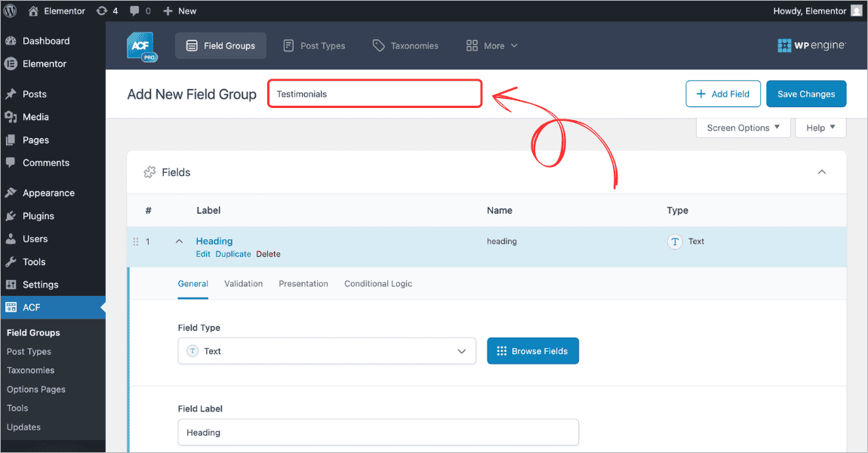Expand the Help dropdown

[x=820, y=128]
